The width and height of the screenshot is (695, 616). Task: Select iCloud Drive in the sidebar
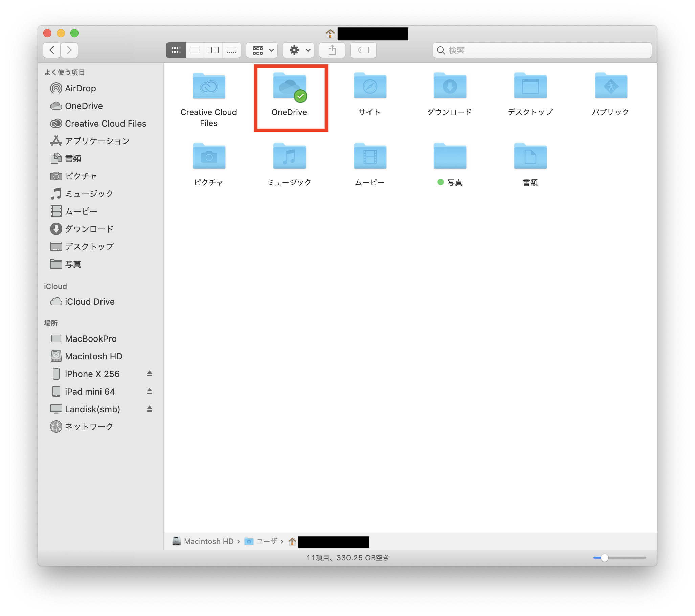[x=89, y=301]
